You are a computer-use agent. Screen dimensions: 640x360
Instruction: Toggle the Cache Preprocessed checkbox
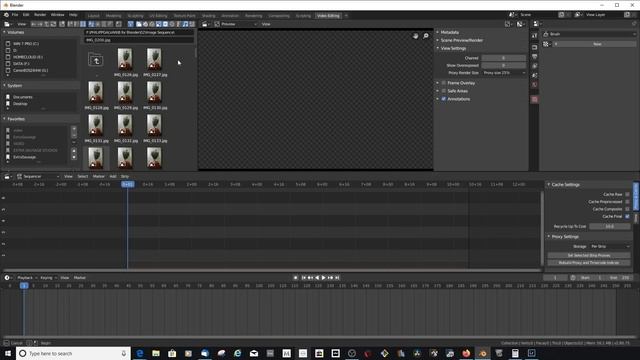click(x=627, y=202)
